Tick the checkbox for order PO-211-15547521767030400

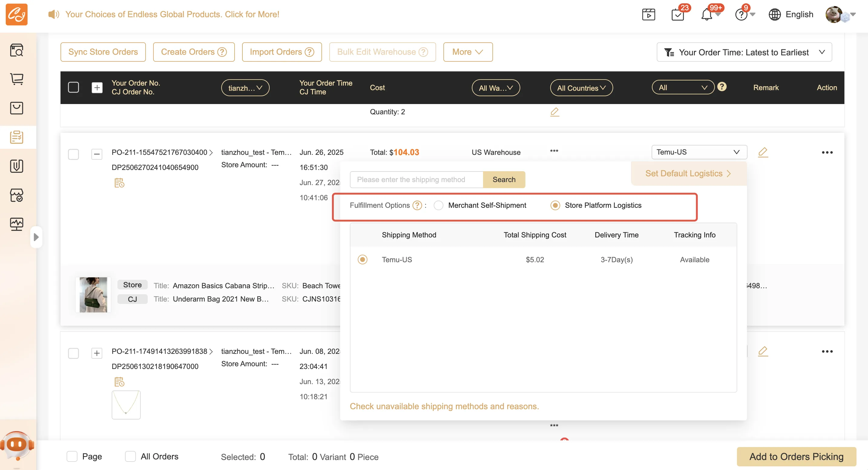tap(74, 154)
